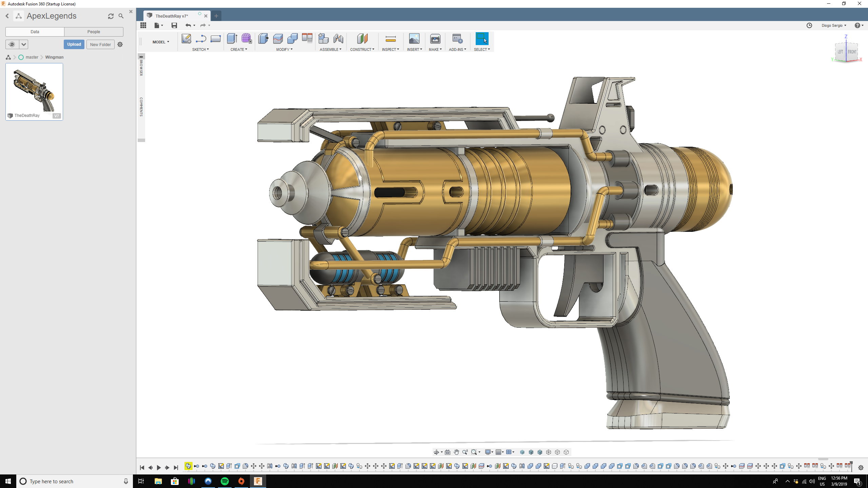This screenshot has width=868, height=488.
Task: Expand the MAKE menu
Action: click(435, 49)
